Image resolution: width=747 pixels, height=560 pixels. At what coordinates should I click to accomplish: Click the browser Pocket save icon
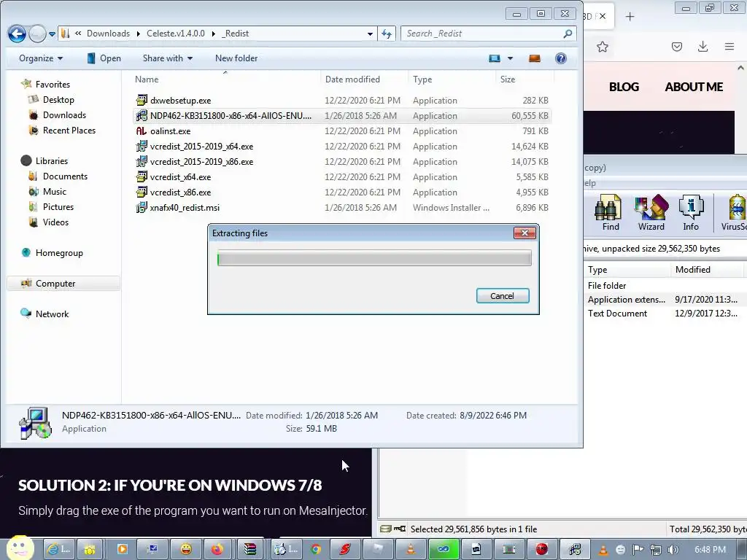pyautogui.click(x=676, y=47)
